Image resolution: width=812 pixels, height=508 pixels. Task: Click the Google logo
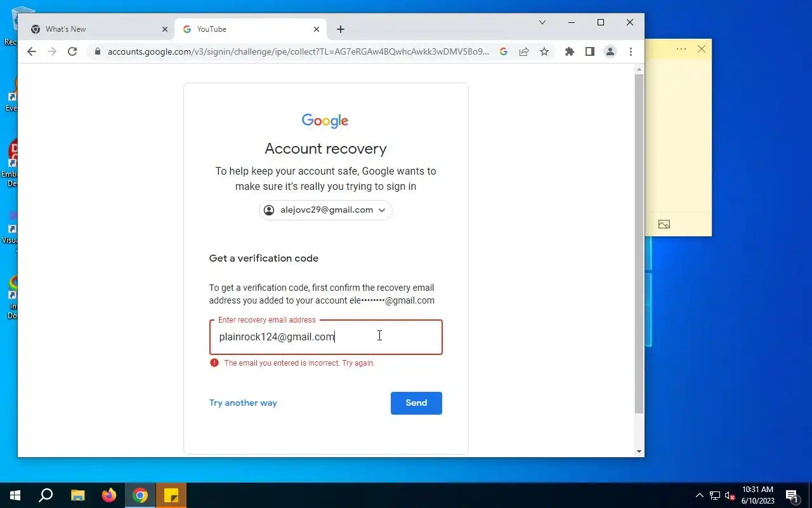coord(325,121)
